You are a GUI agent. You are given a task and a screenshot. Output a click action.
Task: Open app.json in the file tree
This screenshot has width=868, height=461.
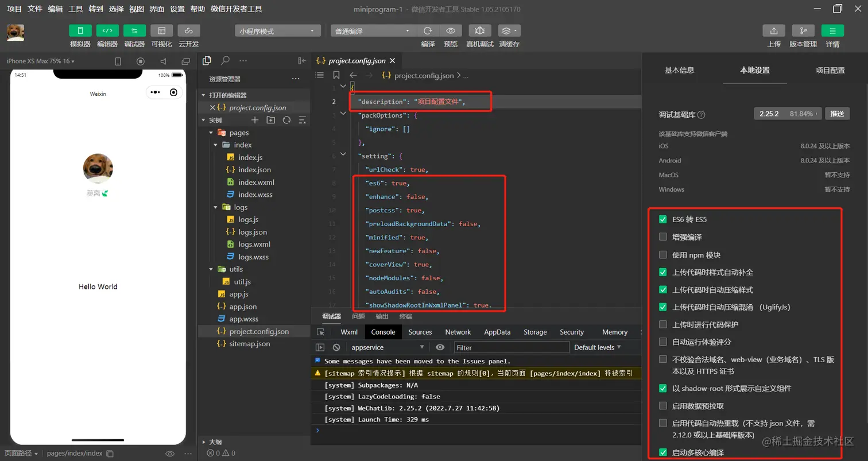243,307
